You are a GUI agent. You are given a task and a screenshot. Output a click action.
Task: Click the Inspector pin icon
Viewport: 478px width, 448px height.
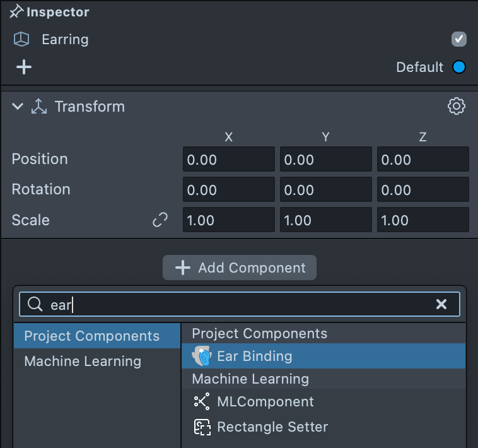pos(16,12)
